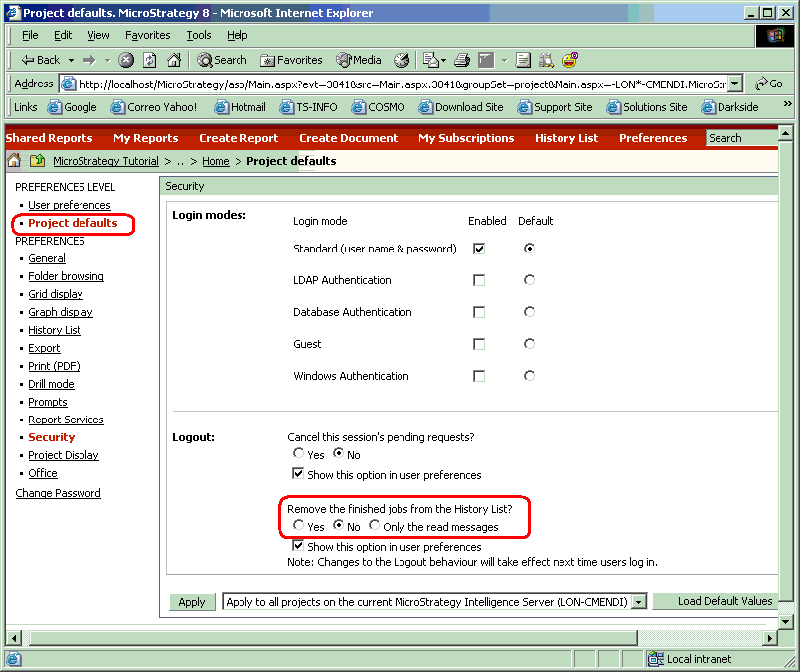Image resolution: width=800 pixels, height=672 pixels.
Task: Open the Favorites toolbar button
Action: click(x=291, y=60)
